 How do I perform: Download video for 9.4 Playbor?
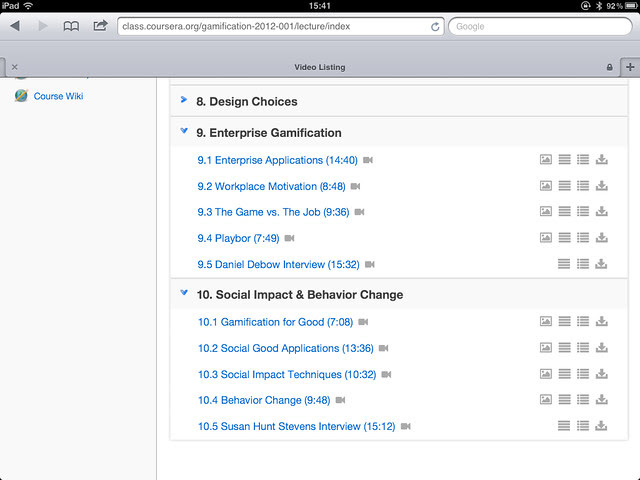(601, 238)
